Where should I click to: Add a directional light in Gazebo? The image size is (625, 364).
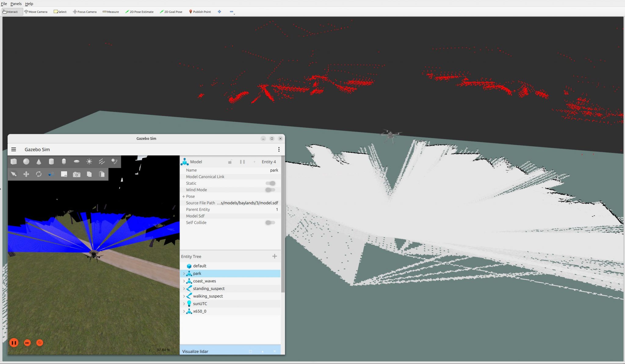[x=102, y=162]
